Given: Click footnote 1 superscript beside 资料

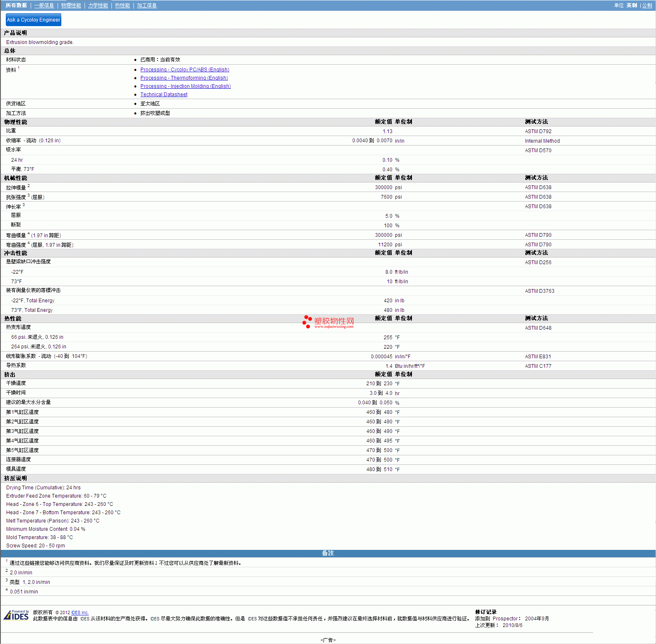Looking at the screenshot, I should point(19,68).
